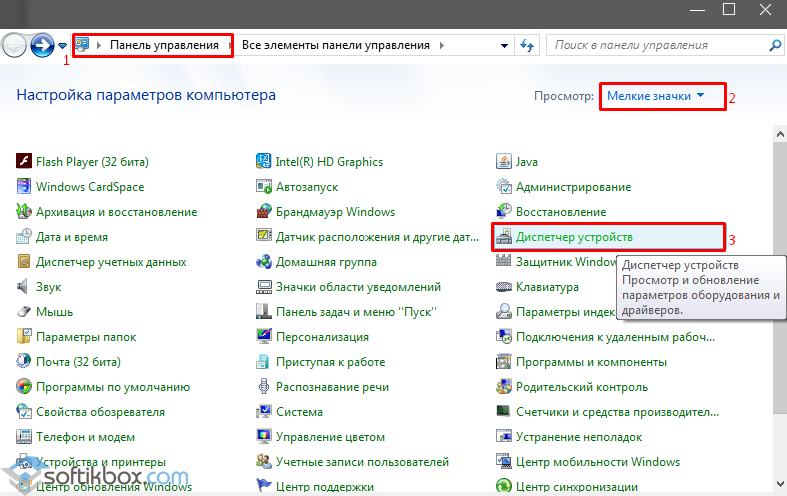Click the forward navigation arrow button
Viewport: 787px width, 496px height.
(42, 46)
